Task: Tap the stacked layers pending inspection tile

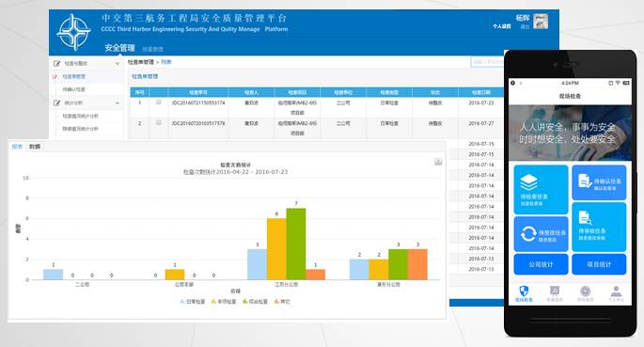Action: tap(541, 190)
